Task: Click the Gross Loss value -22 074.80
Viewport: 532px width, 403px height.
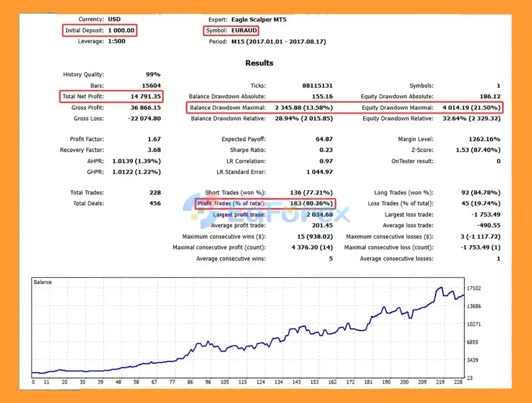Action: pyautogui.click(x=144, y=119)
